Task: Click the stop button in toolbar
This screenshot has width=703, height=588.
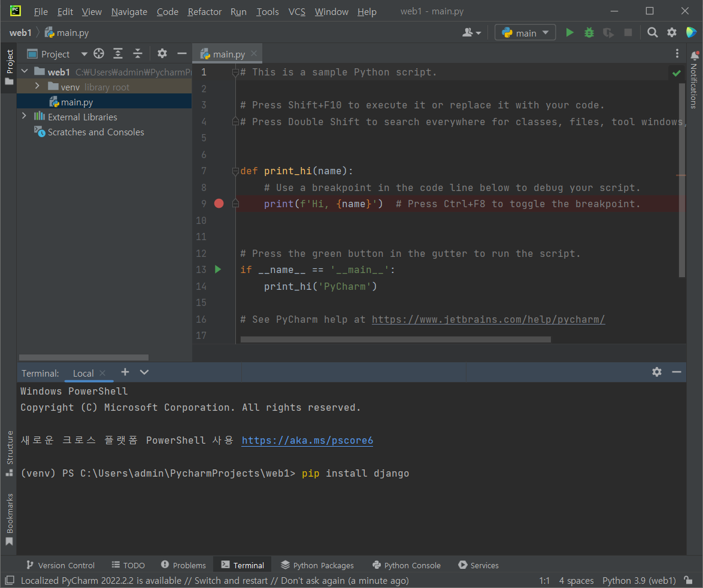Action: 628,33
